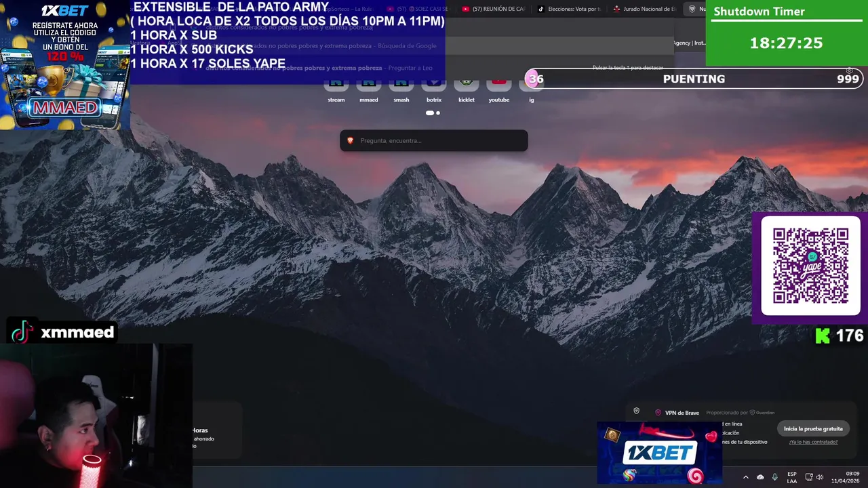
Task: Switch to the Jurado Nacional de El tab
Action: click(x=645, y=9)
